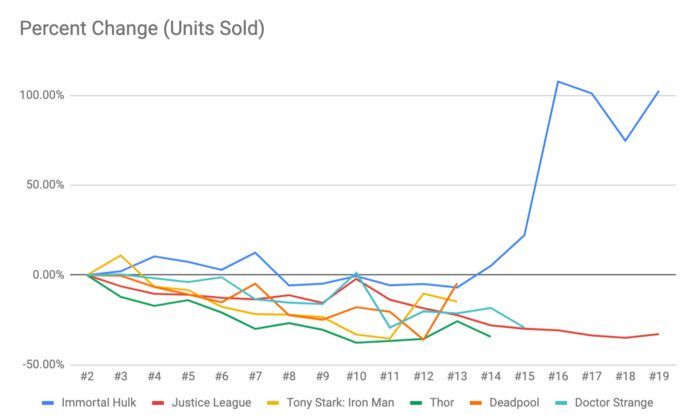The height and width of the screenshot is (418, 696).
Task: Click the chart title Percent Change (Units Sold)
Action: click(x=142, y=28)
